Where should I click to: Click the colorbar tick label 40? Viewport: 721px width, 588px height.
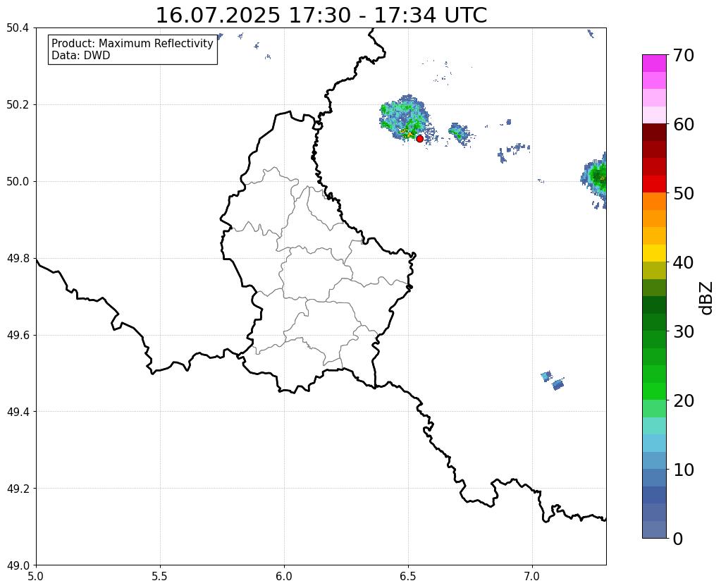(x=683, y=262)
